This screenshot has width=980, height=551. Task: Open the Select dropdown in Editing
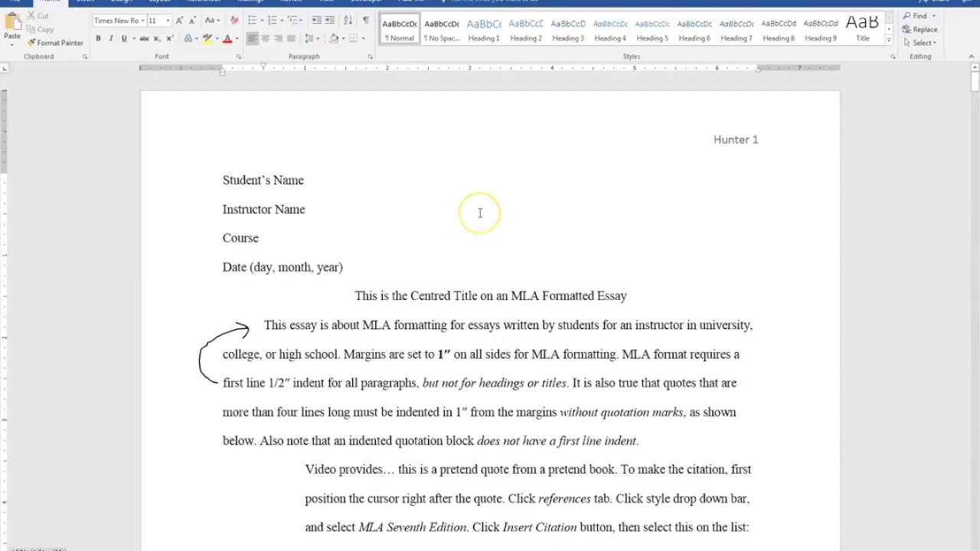click(x=920, y=43)
